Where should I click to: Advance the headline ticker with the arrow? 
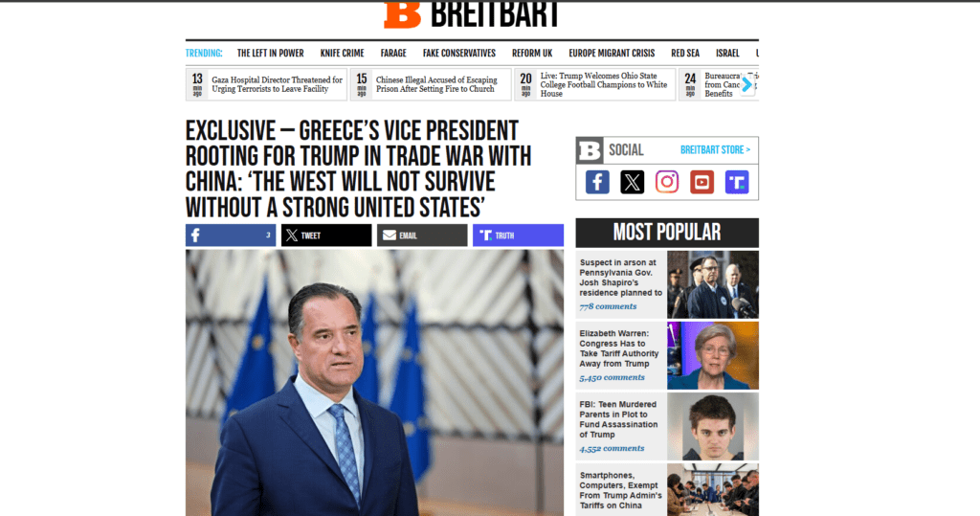click(x=746, y=84)
